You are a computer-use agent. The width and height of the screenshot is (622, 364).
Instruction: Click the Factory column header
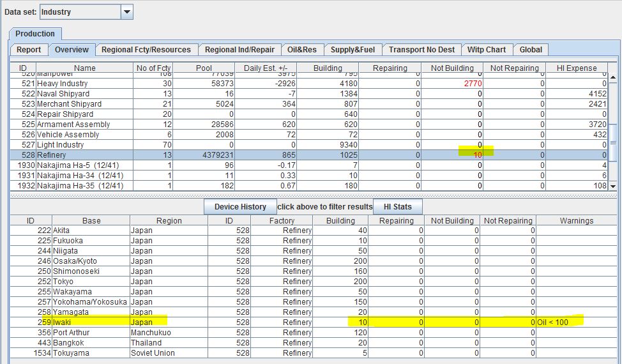[282, 221]
